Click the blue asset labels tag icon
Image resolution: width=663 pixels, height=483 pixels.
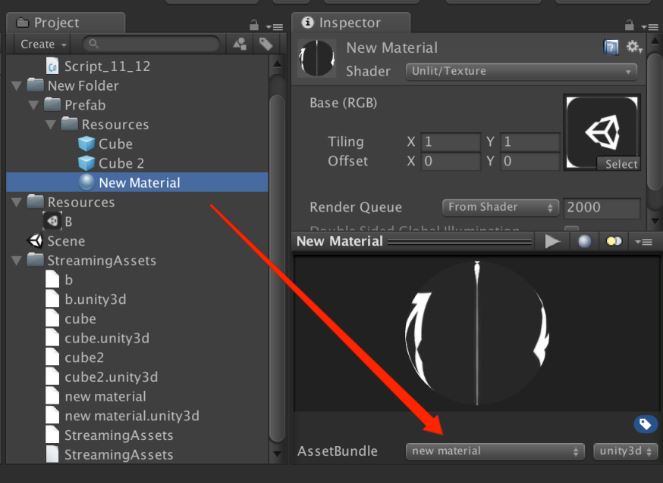point(645,424)
